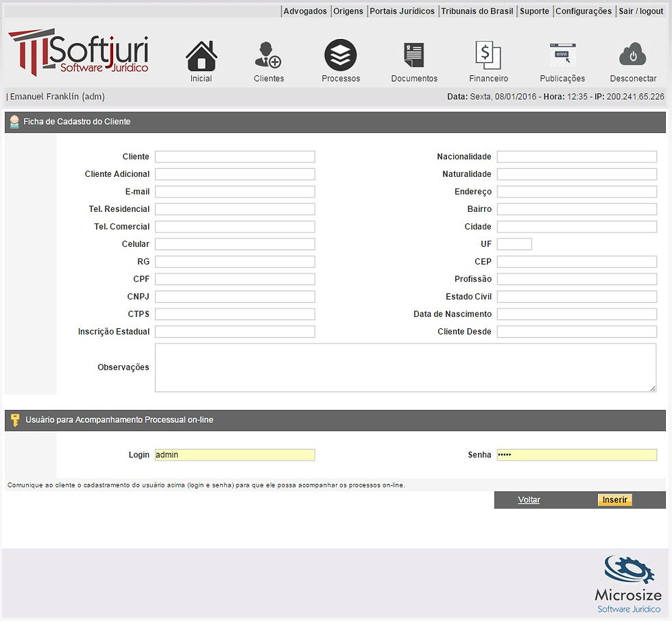Focus the Data de Nascimento field
Viewport: 672px width, 621px height.
click(577, 314)
